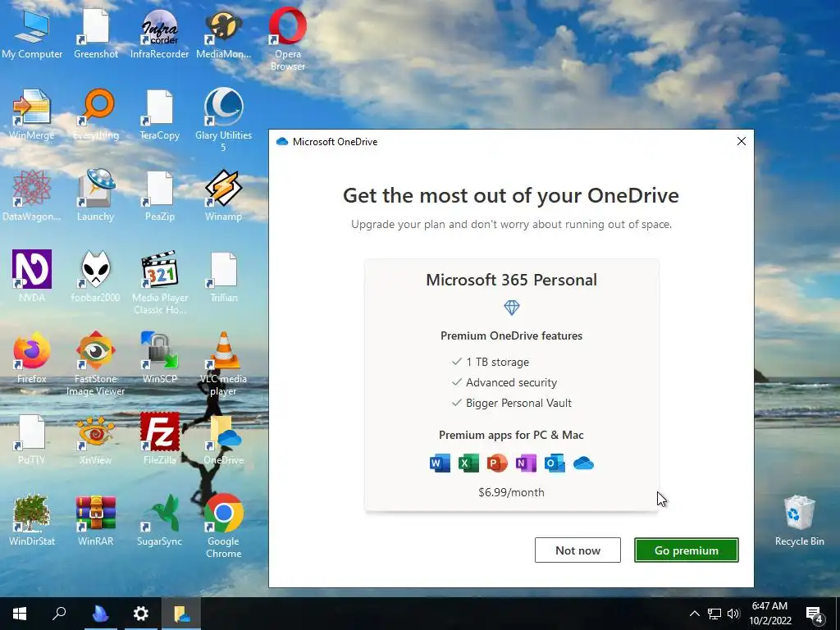
Task: Select the NVDA icon
Action: pyautogui.click(x=32, y=276)
